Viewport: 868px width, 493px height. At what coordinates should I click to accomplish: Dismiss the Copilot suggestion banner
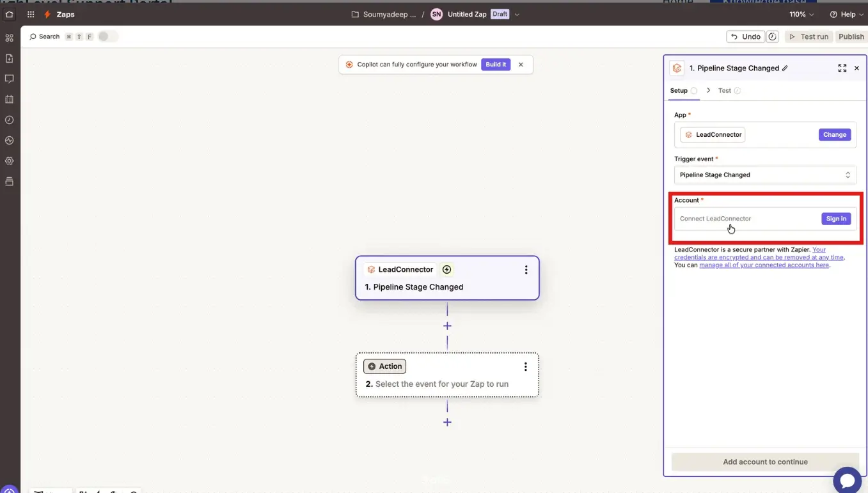click(x=521, y=65)
